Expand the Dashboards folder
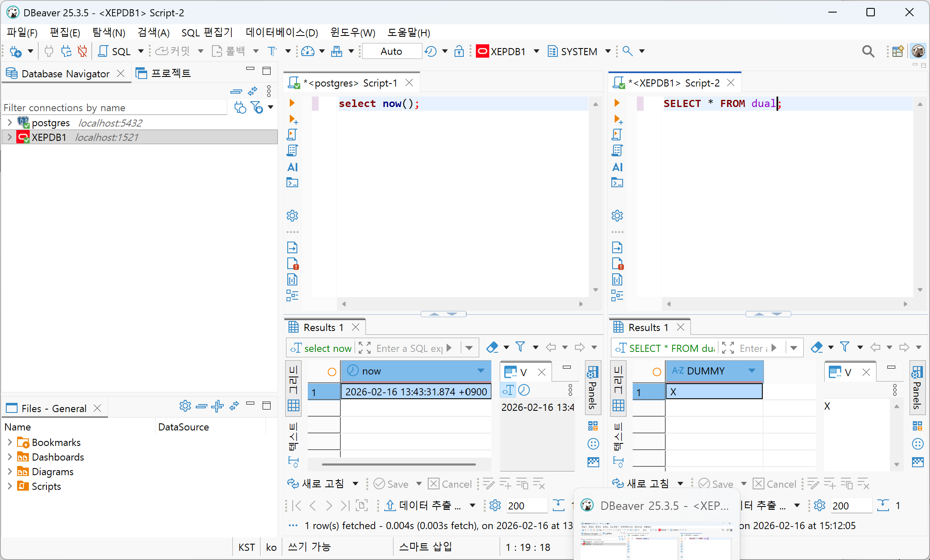The width and height of the screenshot is (930, 560). click(x=10, y=457)
